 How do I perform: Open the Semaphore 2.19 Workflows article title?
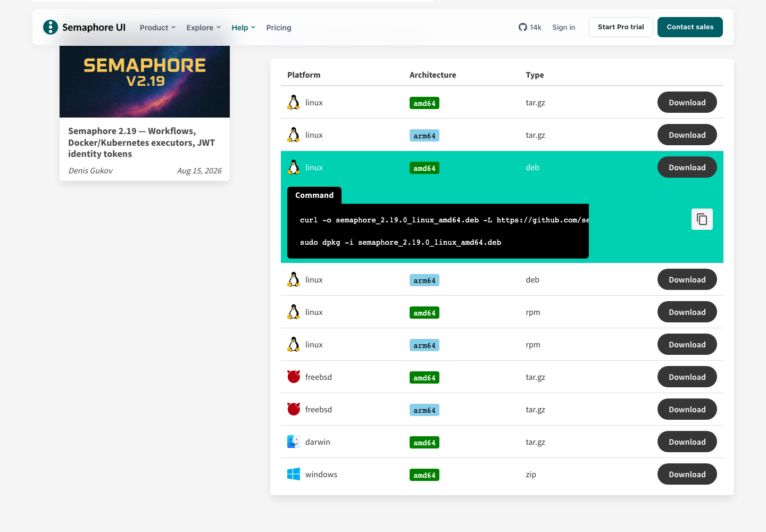[141, 143]
